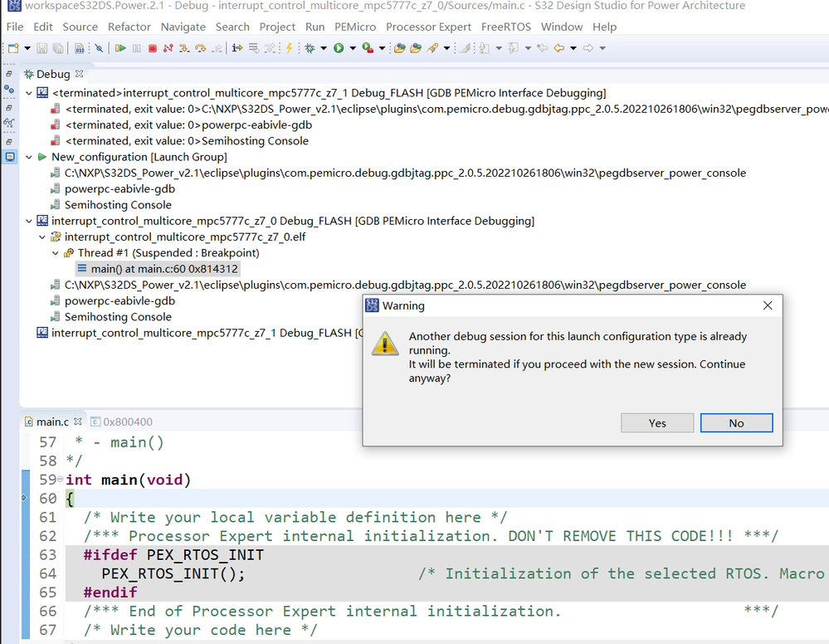Collapse the terminated z7_1 Debug_FLASH launch

[x=29, y=93]
